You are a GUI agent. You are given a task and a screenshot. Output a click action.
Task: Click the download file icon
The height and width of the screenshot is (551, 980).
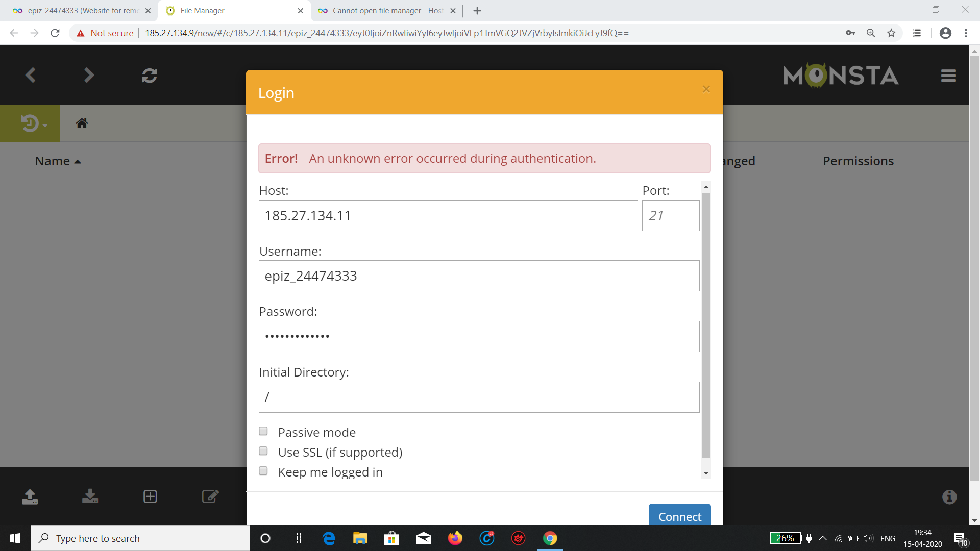[x=90, y=496]
